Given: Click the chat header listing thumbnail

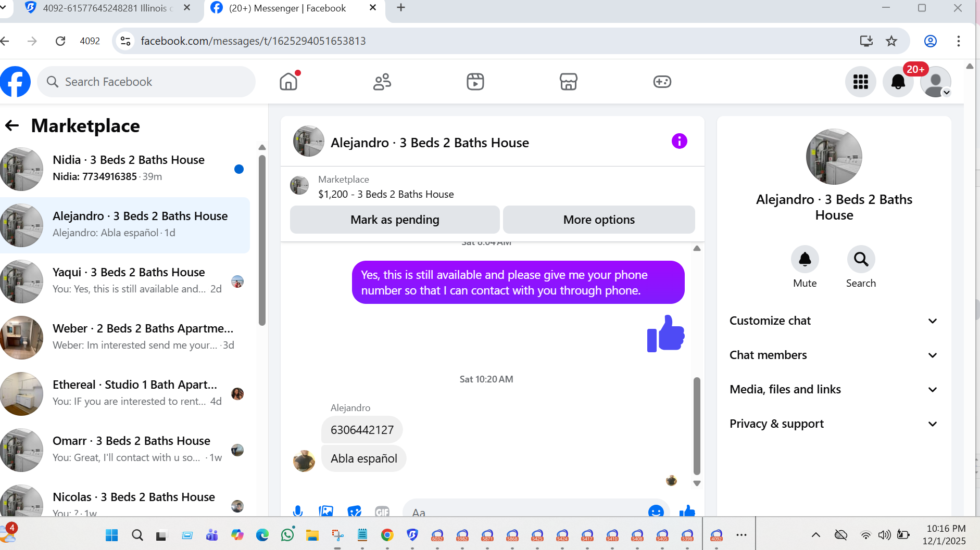Looking at the screenshot, I should click(309, 141).
